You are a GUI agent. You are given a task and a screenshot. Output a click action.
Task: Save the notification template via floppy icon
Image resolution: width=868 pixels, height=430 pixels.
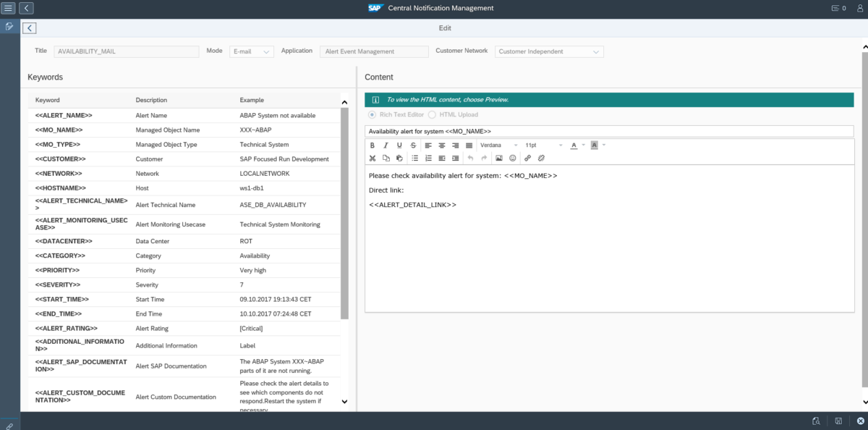pos(839,421)
